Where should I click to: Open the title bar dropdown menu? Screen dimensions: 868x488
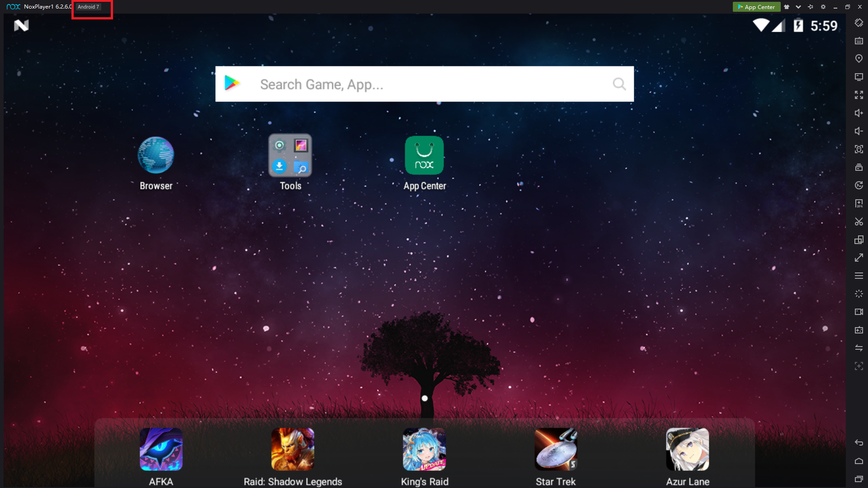coord(798,7)
